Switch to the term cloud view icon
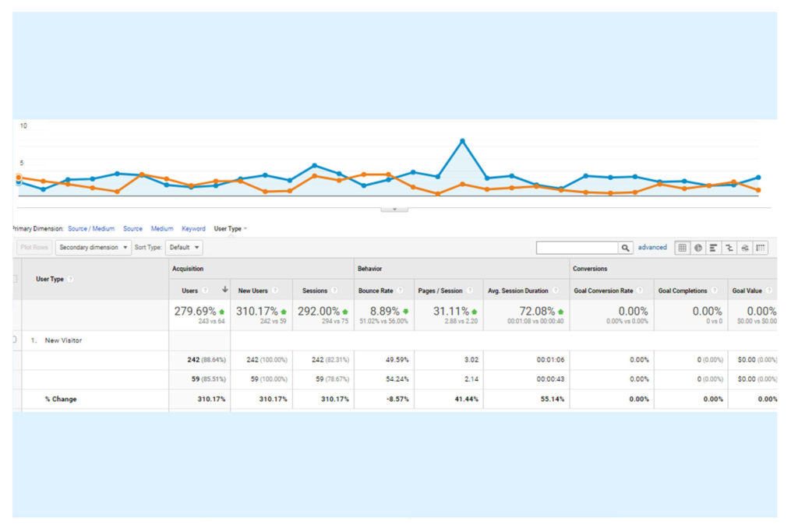Screen dimensions: 798x532 745,248
